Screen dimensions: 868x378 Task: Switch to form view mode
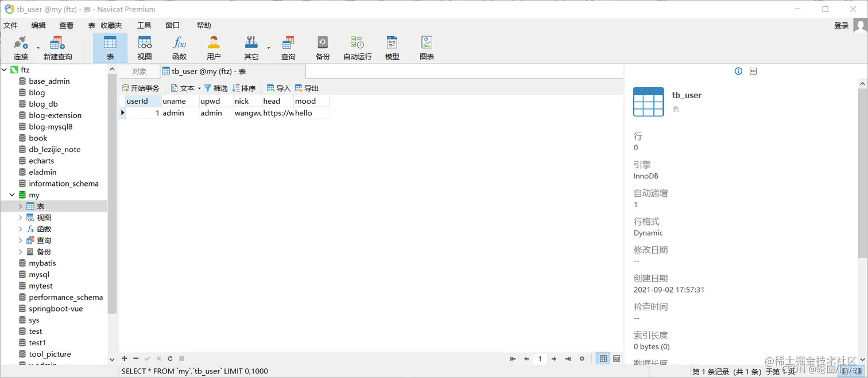(617, 358)
